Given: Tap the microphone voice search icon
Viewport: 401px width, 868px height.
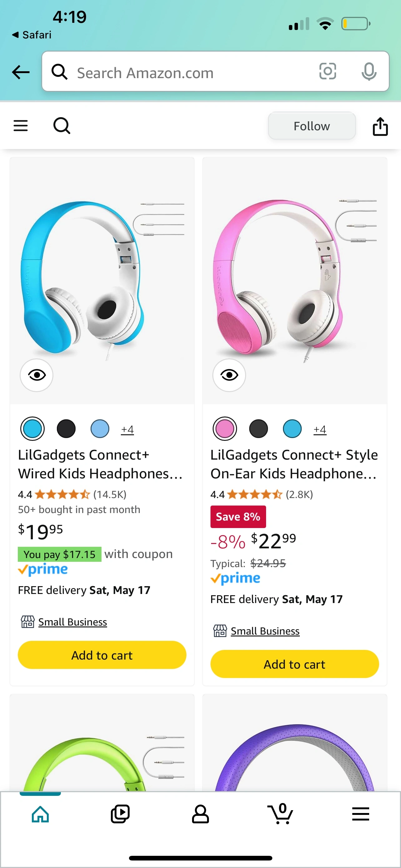Looking at the screenshot, I should pos(369,72).
